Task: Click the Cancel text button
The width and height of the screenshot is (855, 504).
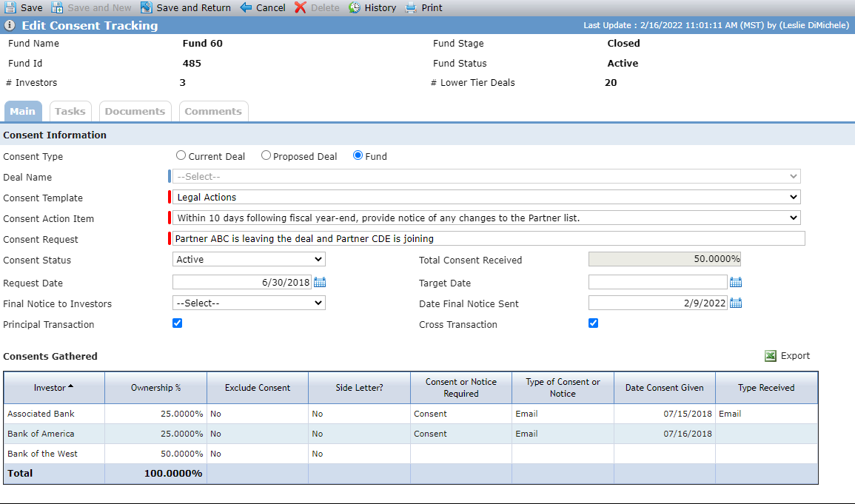Action: click(270, 7)
